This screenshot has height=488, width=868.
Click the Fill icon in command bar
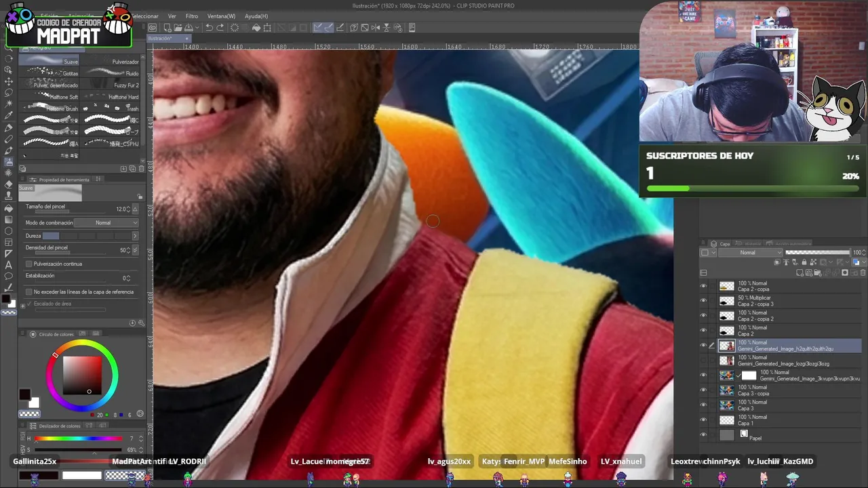(x=256, y=28)
